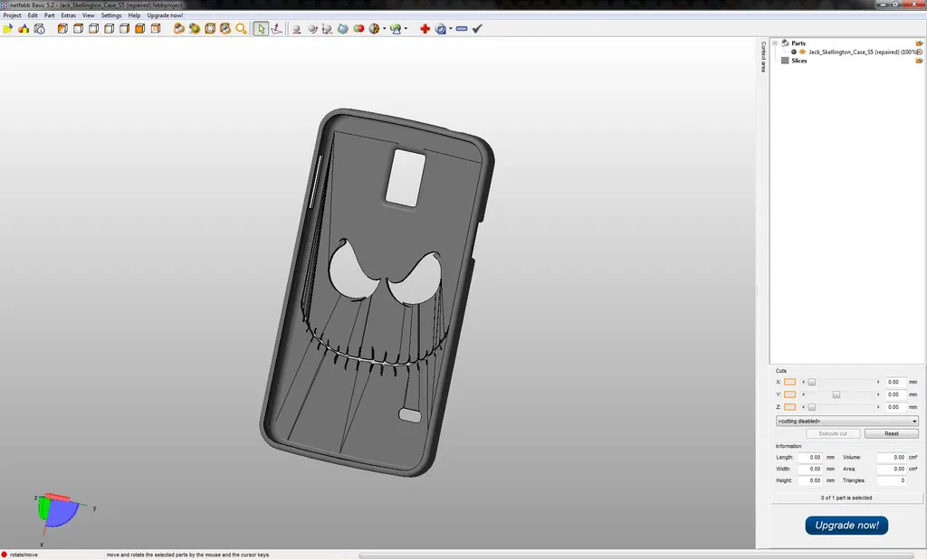The height and width of the screenshot is (560, 927).
Task: Collapse the Parts tree node
Action: [x=775, y=43]
